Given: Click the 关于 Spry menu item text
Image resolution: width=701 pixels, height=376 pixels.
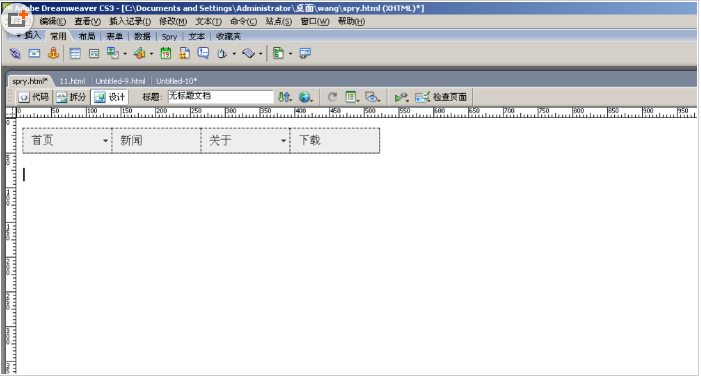Looking at the screenshot, I should 220,140.
